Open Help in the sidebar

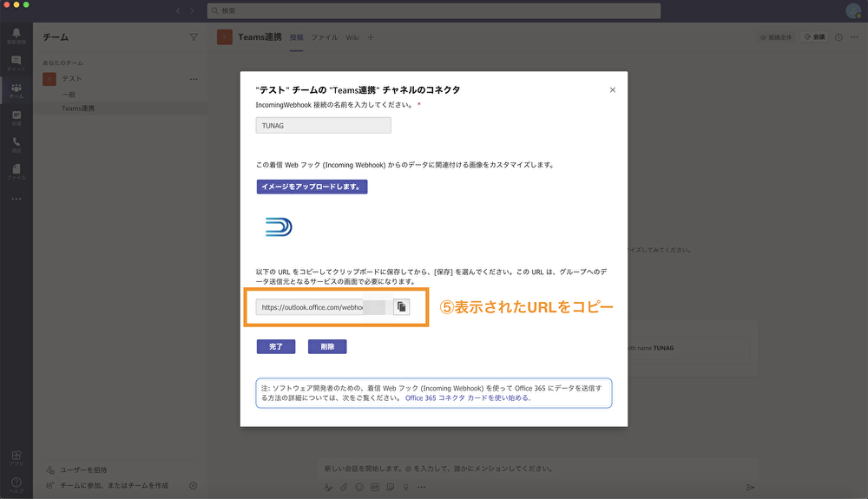pos(16,484)
